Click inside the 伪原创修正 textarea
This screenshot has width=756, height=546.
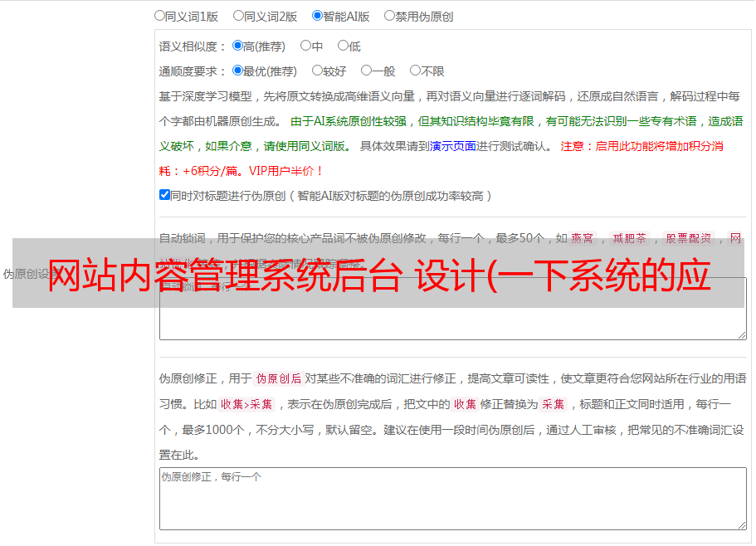453,499
